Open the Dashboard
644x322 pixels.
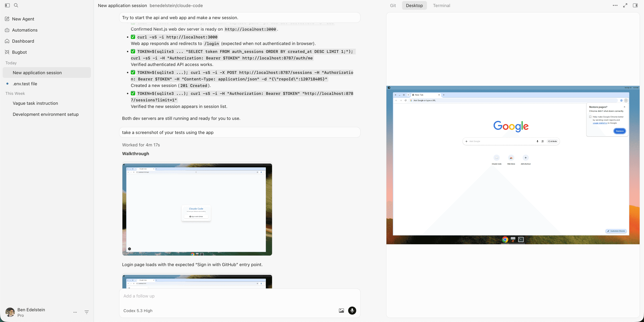23,41
